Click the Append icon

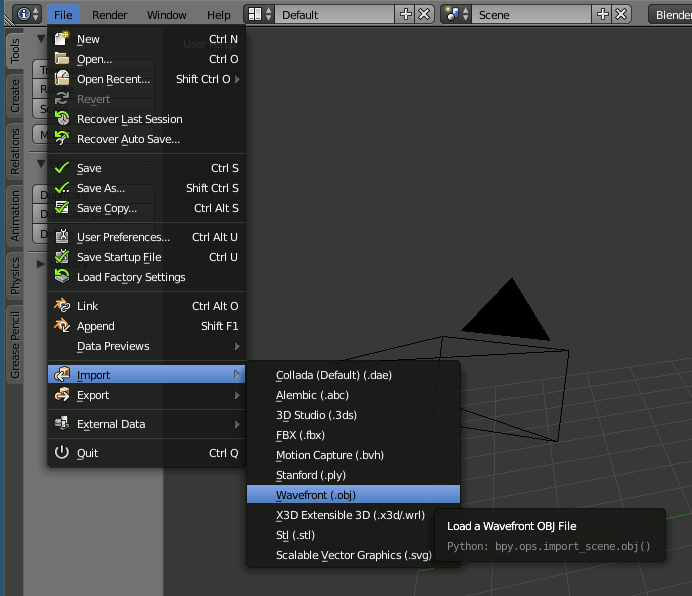click(x=62, y=325)
